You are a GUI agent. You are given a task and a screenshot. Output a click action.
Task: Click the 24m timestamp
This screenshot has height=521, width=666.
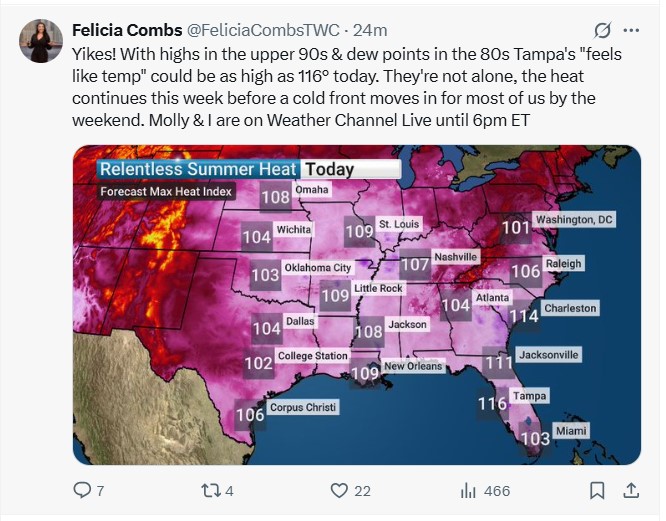(370, 30)
